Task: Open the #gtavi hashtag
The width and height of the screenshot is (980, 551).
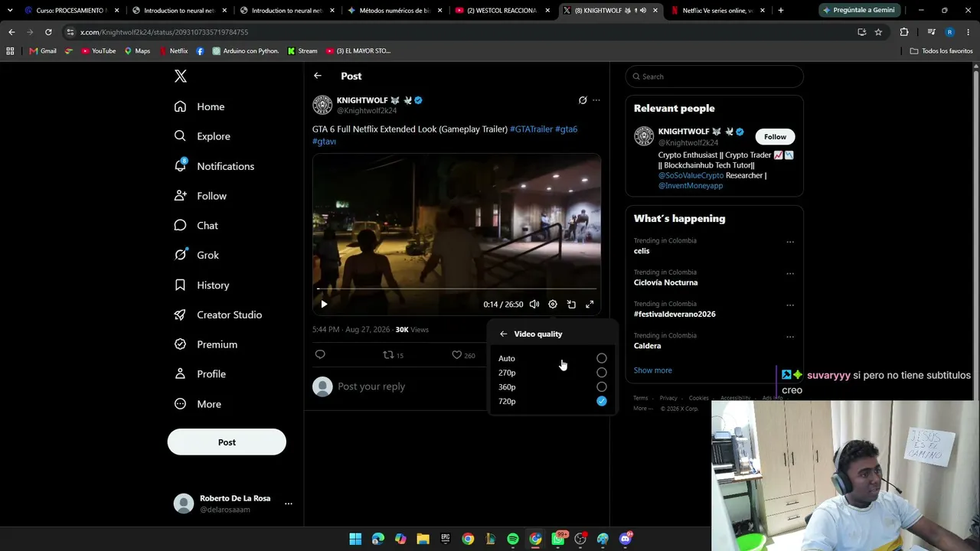Action: pos(325,142)
